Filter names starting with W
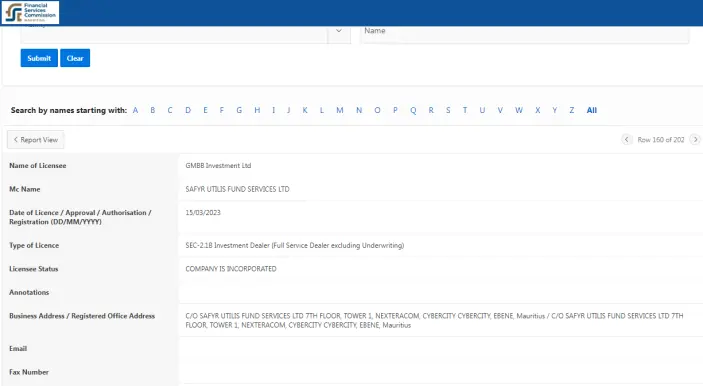 (x=519, y=110)
